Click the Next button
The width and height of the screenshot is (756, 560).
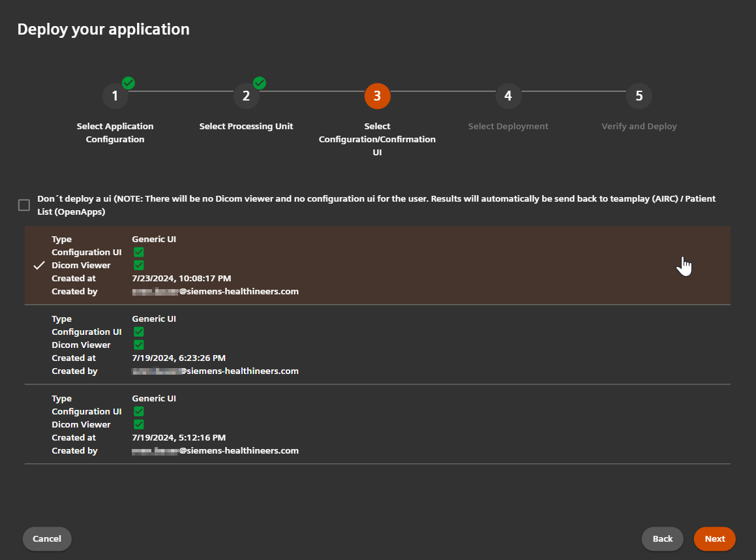(714, 538)
